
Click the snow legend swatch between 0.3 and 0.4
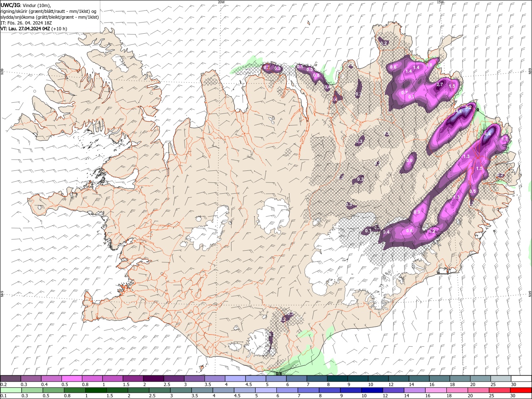(31, 379)
